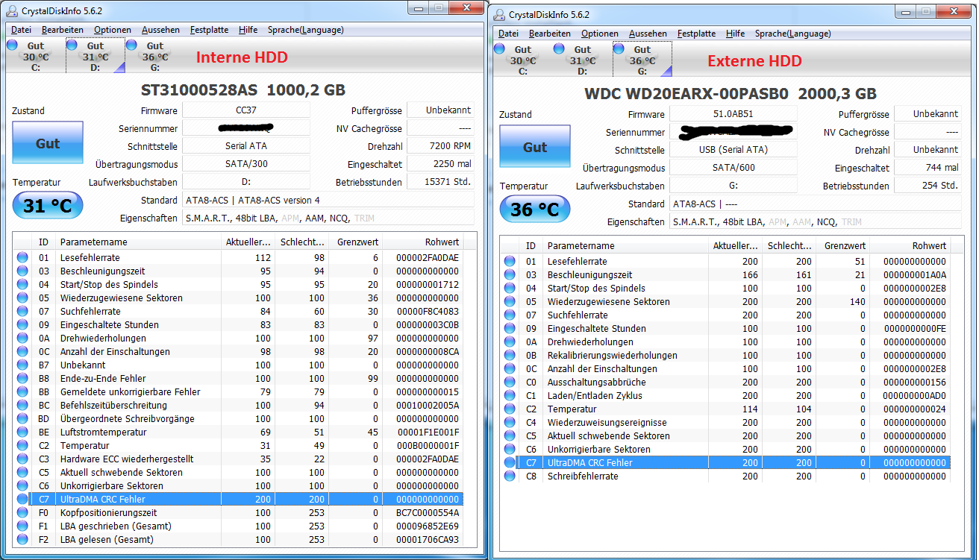979x560 pixels.
Task: Click status orb of Suchfehlerrate row, left window
Action: click(x=22, y=311)
